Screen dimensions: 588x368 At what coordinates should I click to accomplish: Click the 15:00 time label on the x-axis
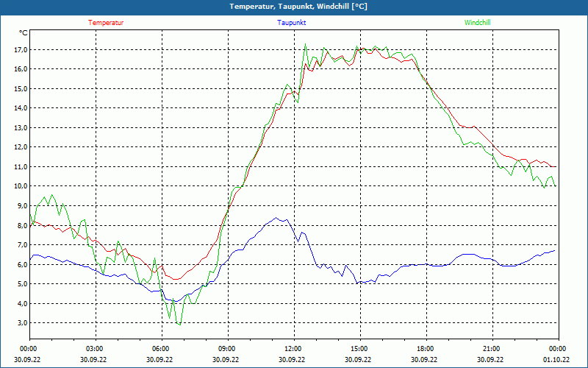pos(358,349)
